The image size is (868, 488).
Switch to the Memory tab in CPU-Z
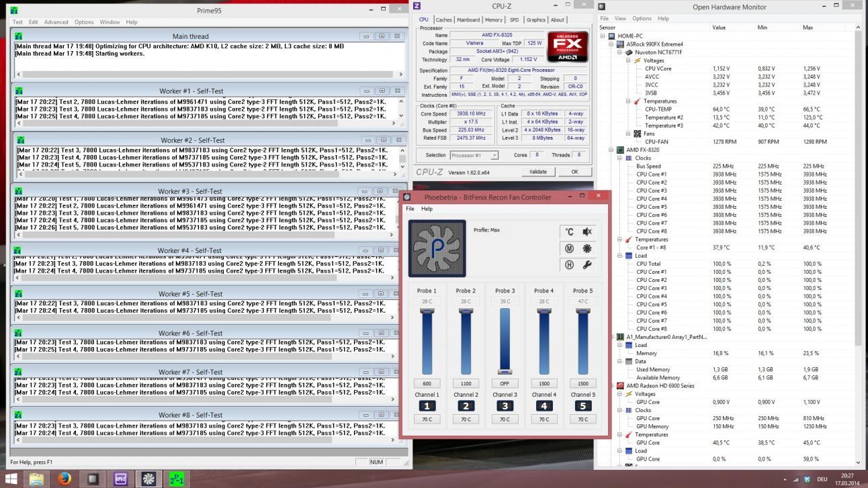coord(494,19)
